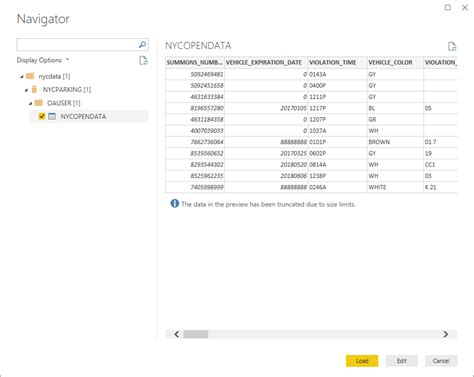474x377 pixels.
Task: Click the info icon next to truncated message
Action: pos(175,203)
